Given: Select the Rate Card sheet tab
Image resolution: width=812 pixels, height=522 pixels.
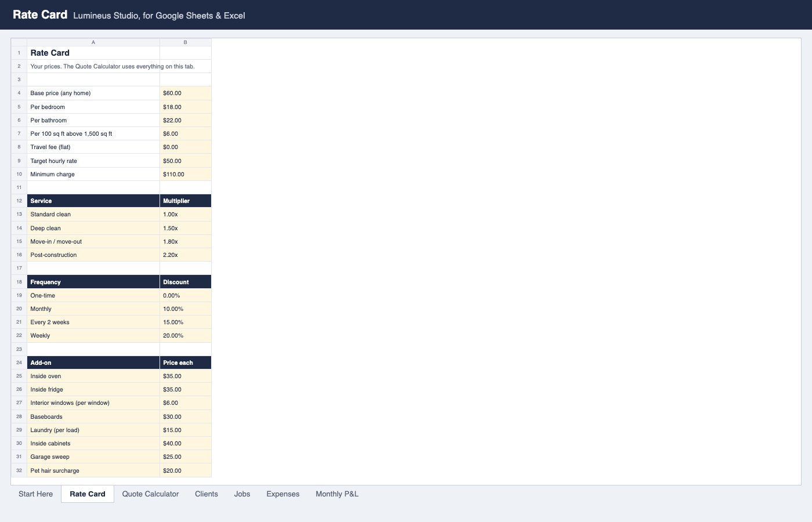Looking at the screenshot, I should coord(88,494).
